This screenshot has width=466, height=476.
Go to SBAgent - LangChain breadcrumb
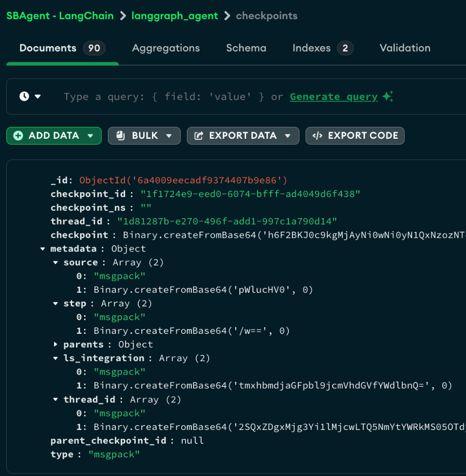point(60,16)
